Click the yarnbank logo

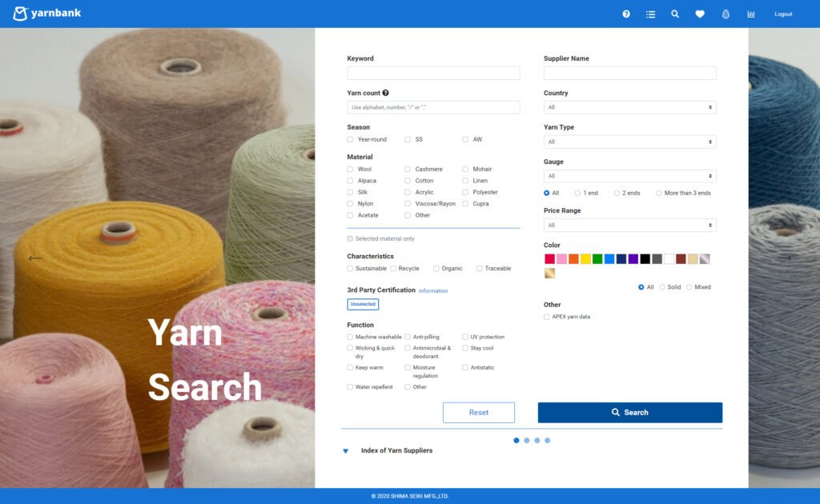tap(47, 14)
